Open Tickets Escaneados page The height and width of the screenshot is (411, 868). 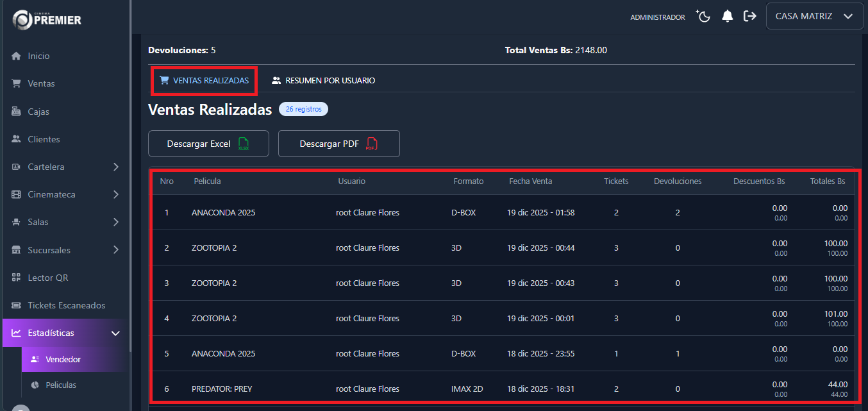point(66,305)
